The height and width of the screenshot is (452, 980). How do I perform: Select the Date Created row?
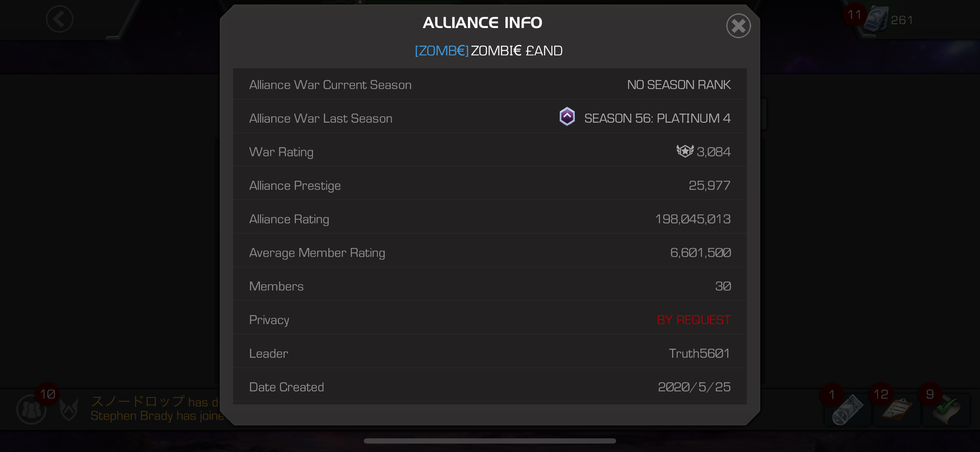[490, 387]
